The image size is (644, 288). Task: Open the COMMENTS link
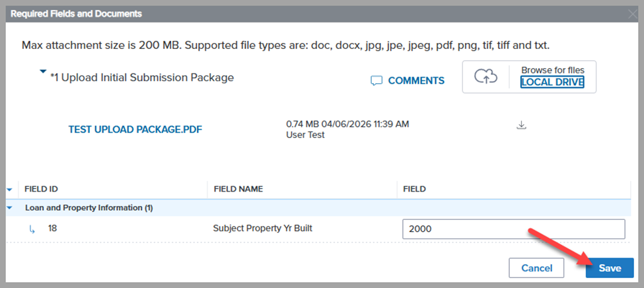click(416, 81)
